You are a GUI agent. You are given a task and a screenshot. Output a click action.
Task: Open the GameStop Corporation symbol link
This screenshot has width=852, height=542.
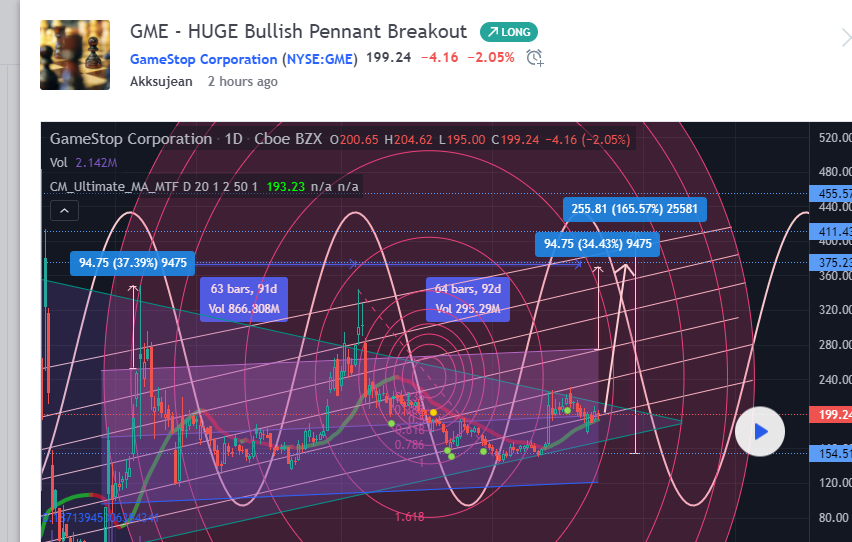click(203, 59)
